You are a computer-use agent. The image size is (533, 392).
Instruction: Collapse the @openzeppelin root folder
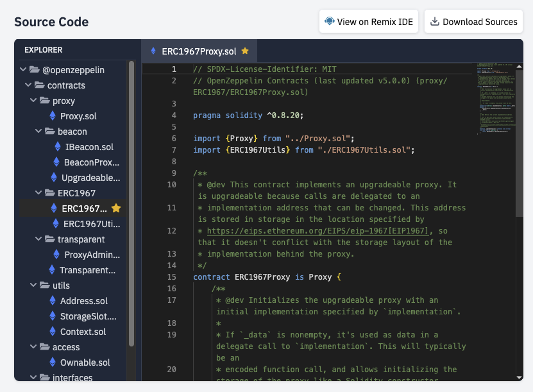[24, 70]
